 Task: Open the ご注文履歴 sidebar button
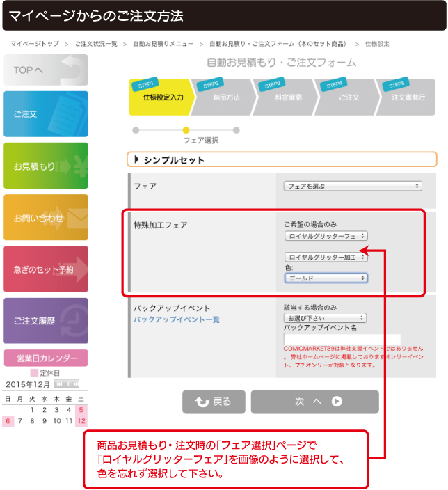click(46, 321)
